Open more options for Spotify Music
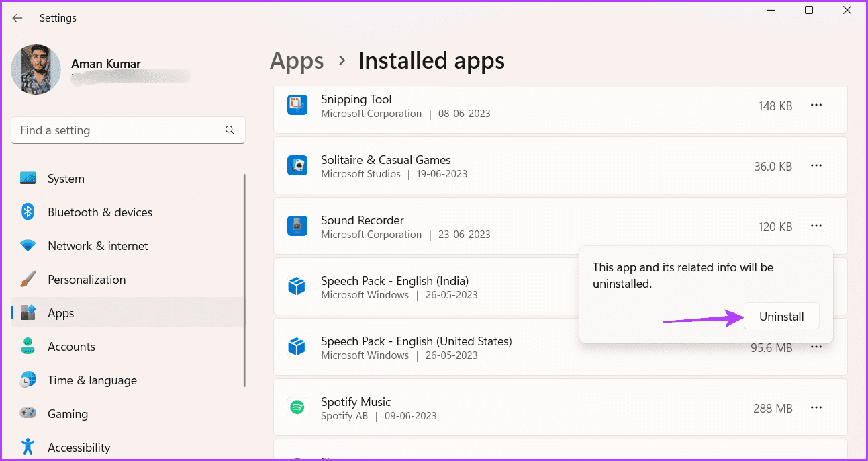868x461 pixels. (x=816, y=408)
